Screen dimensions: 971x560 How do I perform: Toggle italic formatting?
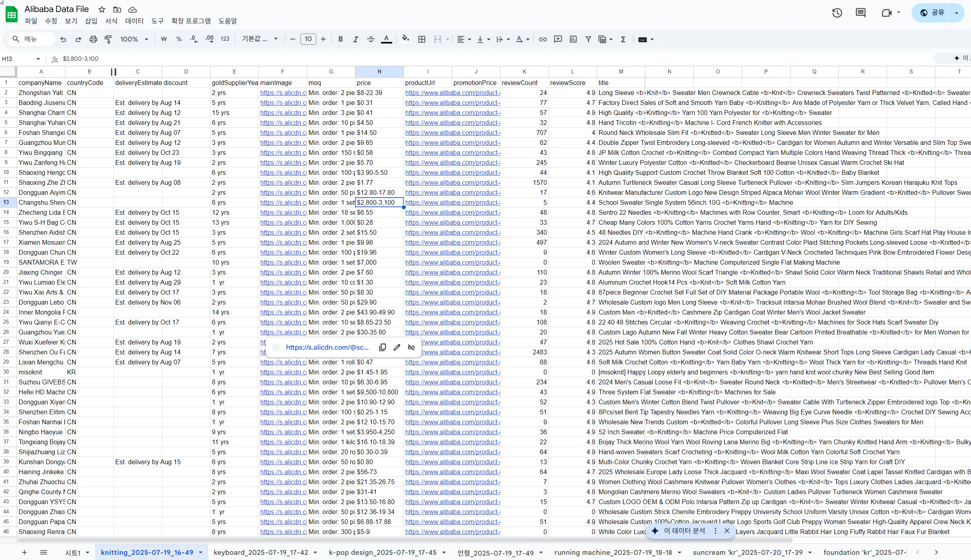pos(355,39)
